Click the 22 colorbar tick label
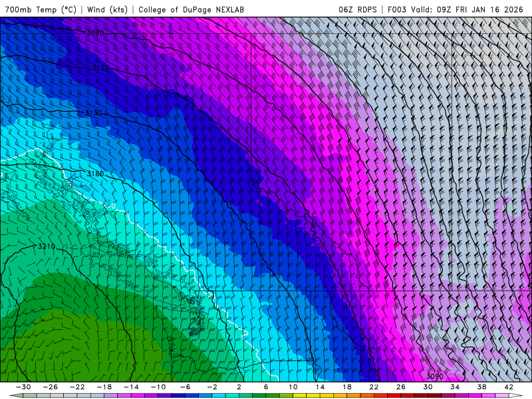This screenshot has width=532, height=399. tap(374, 387)
